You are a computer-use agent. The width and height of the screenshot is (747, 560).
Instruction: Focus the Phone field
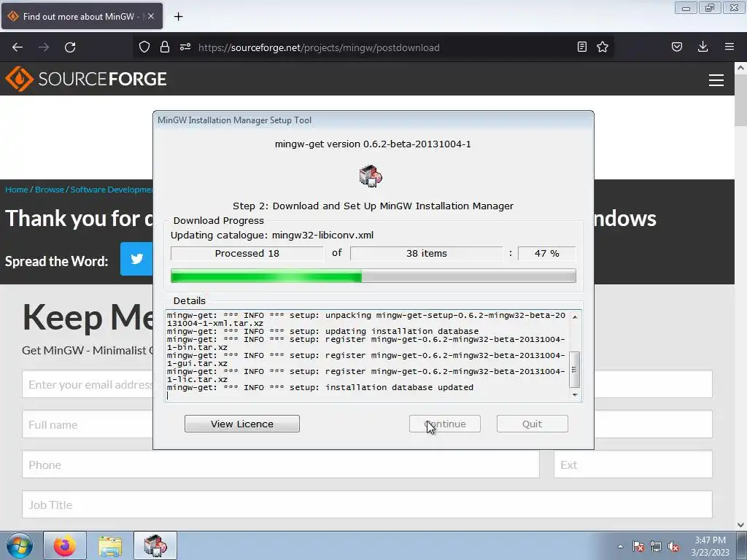pyautogui.click(x=281, y=464)
